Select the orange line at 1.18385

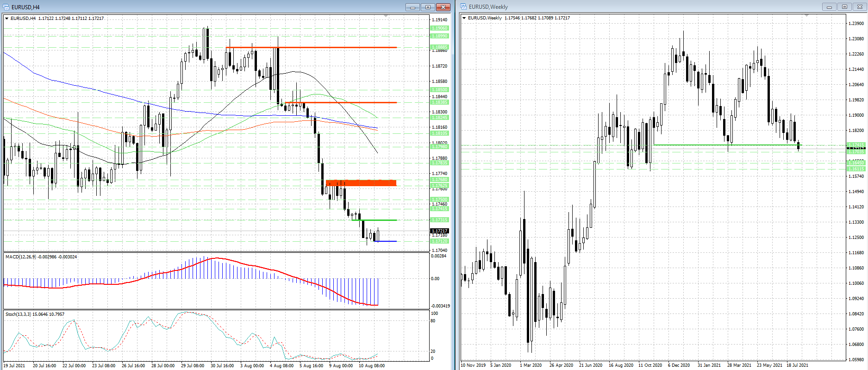coord(341,102)
